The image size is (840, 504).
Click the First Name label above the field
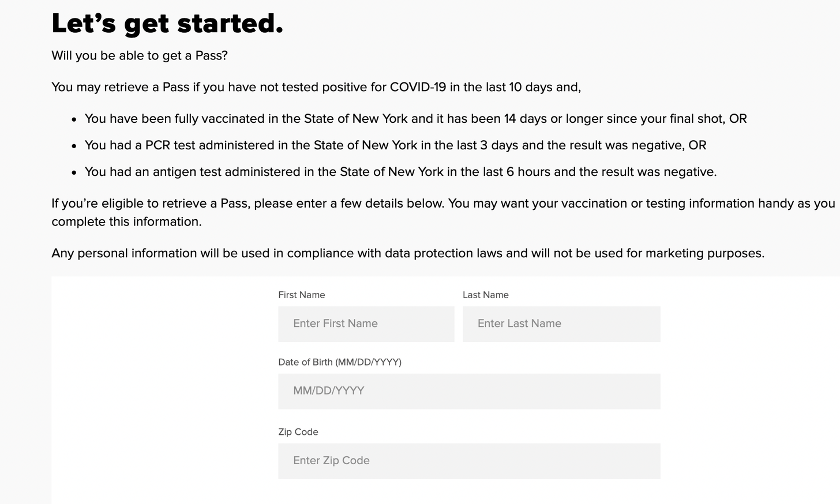pos(301,295)
